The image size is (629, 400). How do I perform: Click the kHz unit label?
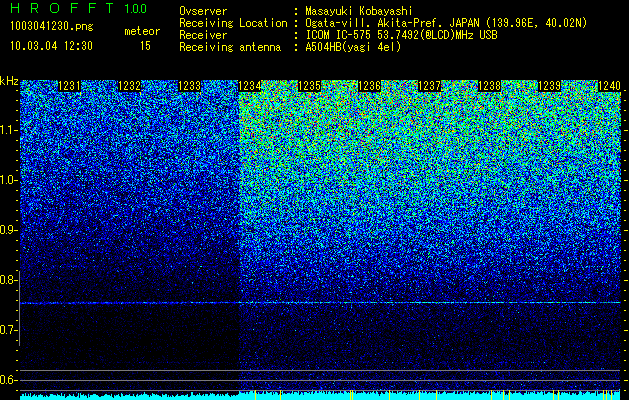[9, 81]
